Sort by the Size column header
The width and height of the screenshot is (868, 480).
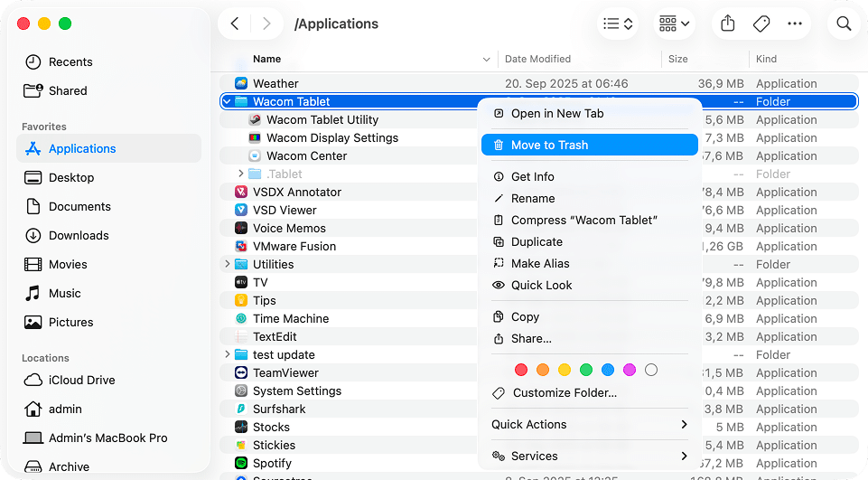pyautogui.click(x=677, y=59)
